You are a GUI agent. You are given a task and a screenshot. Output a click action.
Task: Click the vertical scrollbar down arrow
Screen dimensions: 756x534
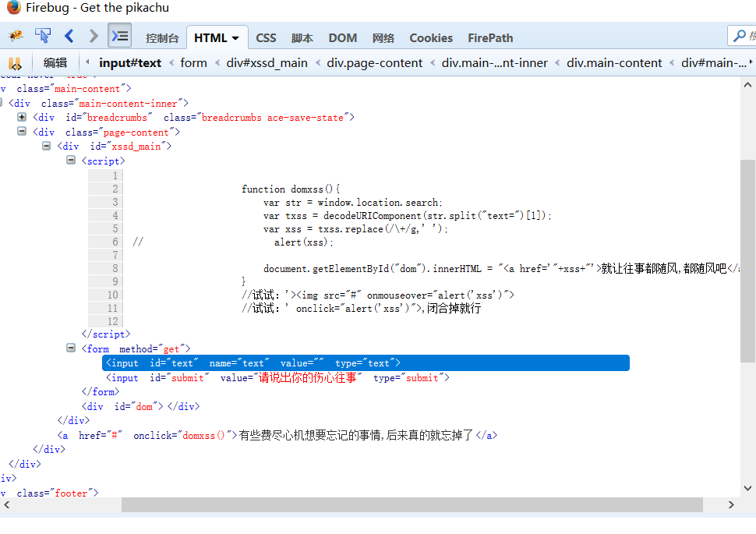click(747, 488)
